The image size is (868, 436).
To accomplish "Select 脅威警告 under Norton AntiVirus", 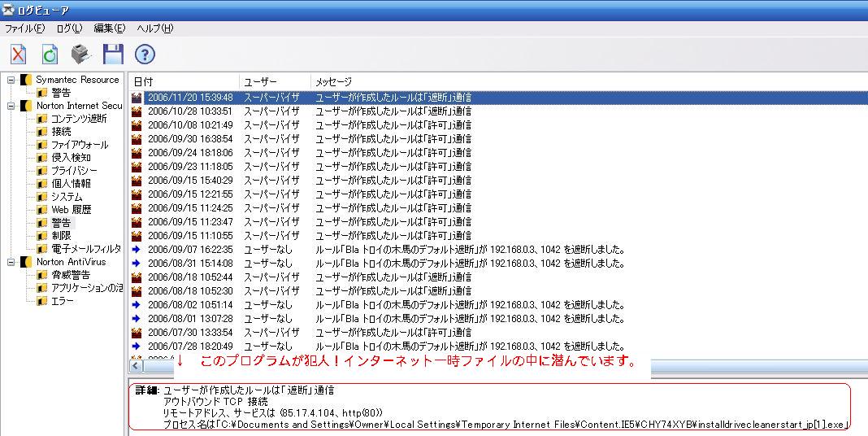I will click(71, 275).
